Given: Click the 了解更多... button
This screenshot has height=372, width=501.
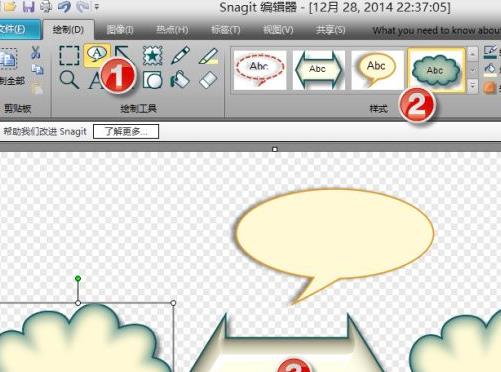Looking at the screenshot, I should 126,132.
